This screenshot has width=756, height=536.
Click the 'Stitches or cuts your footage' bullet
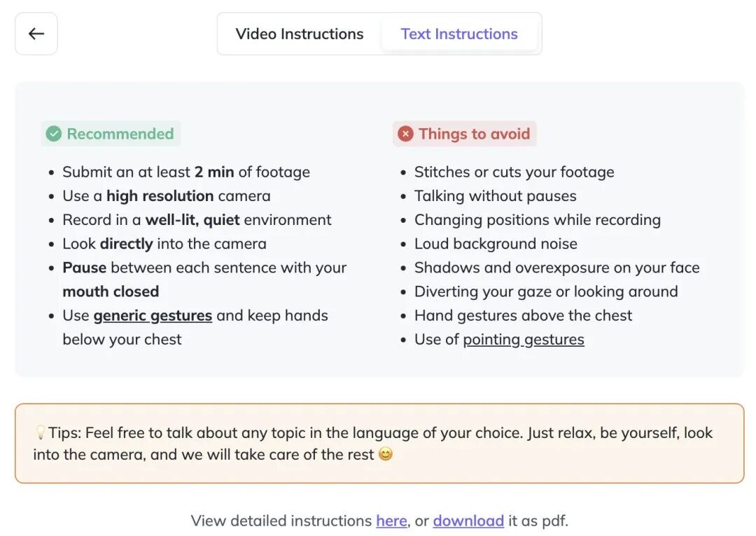[x=514, y=172]
